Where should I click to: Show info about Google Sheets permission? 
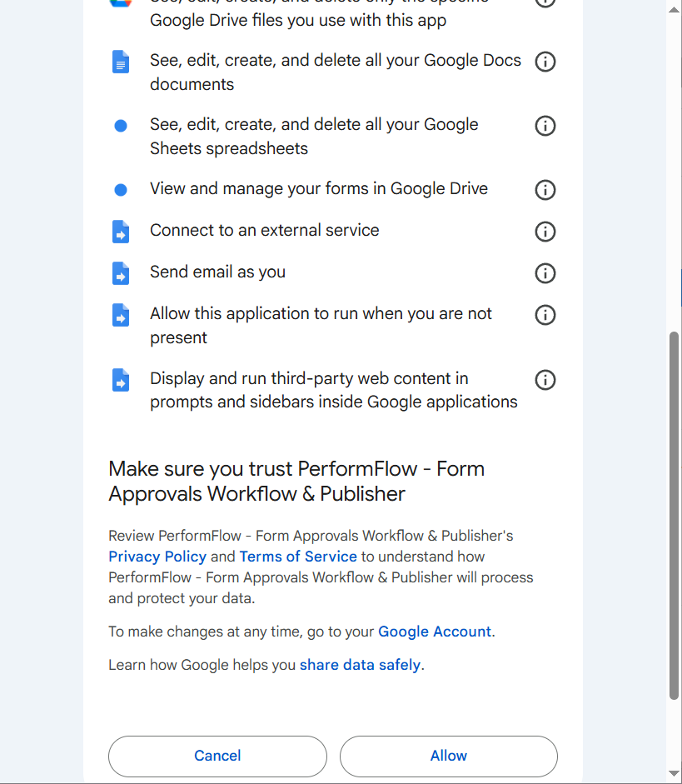545,126
